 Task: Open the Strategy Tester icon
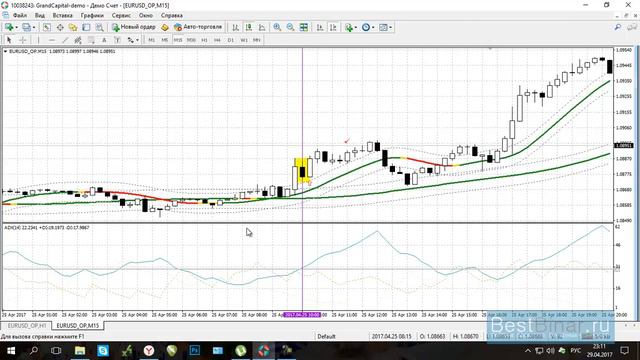[x=99, y=27]
